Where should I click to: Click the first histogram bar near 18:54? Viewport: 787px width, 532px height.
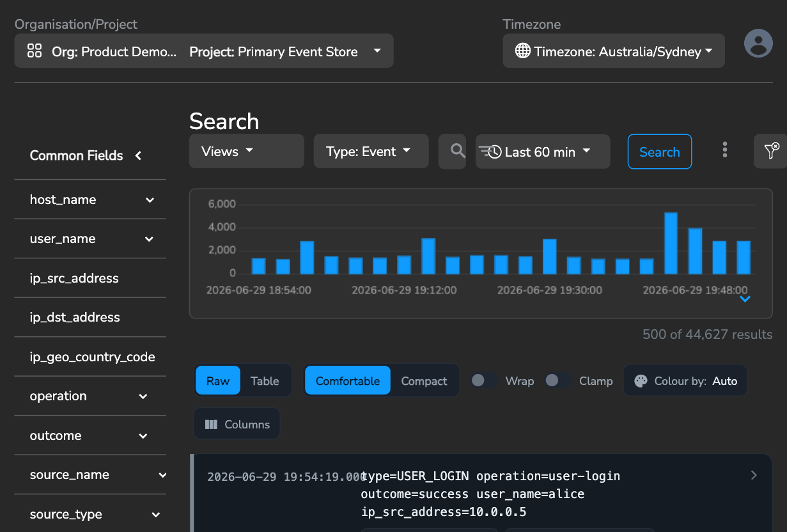258,266
